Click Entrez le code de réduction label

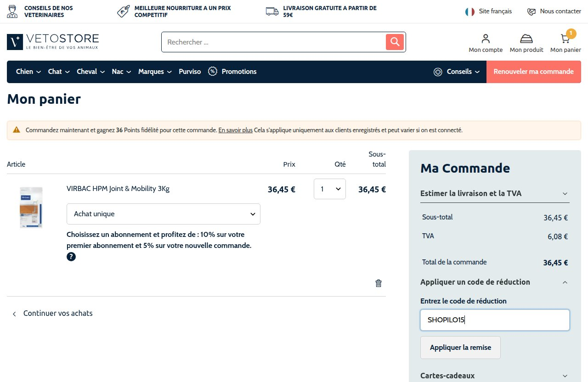coord(463,301)
